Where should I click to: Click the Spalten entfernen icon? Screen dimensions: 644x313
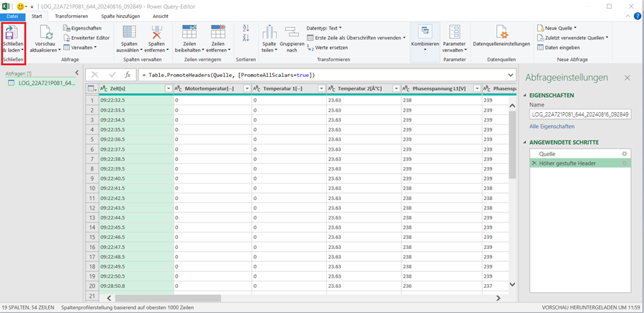click(157, 32)
